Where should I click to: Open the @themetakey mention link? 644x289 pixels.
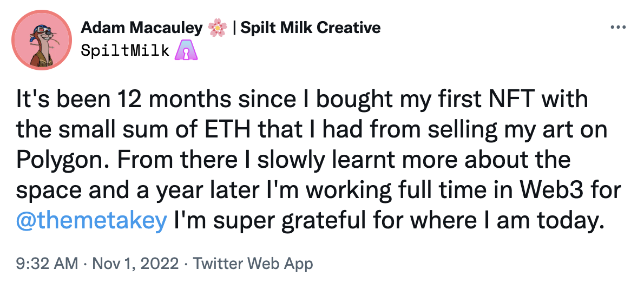point(91,222)
